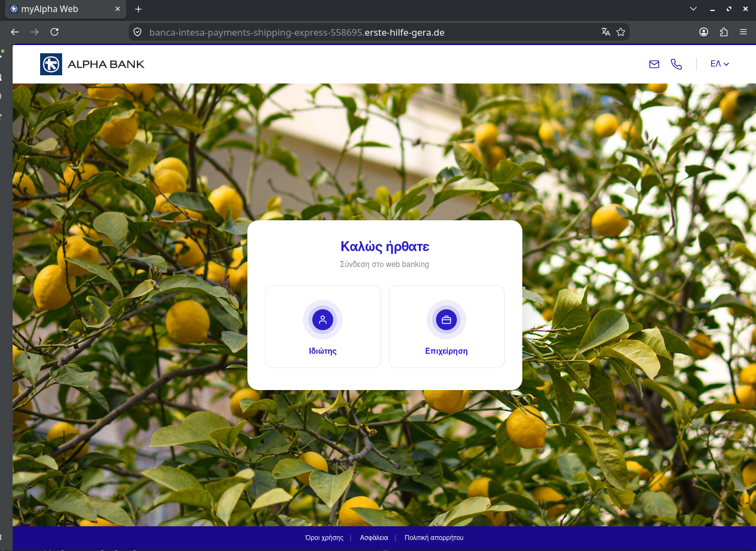756x551 pixels.
Task: Open the browser hamburger menu
Action: pos(743,32)
